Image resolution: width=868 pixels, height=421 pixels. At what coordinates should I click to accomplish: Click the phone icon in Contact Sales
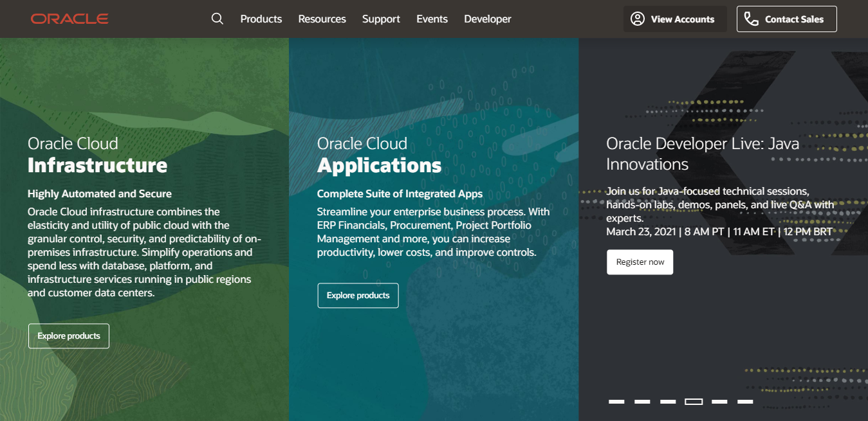(751, 19)
